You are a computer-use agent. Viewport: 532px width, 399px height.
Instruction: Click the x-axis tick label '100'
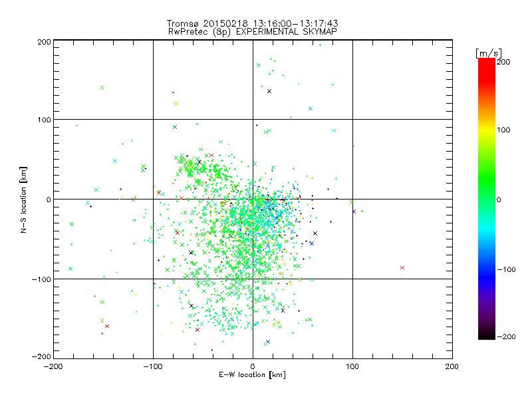tap(352, 366)
